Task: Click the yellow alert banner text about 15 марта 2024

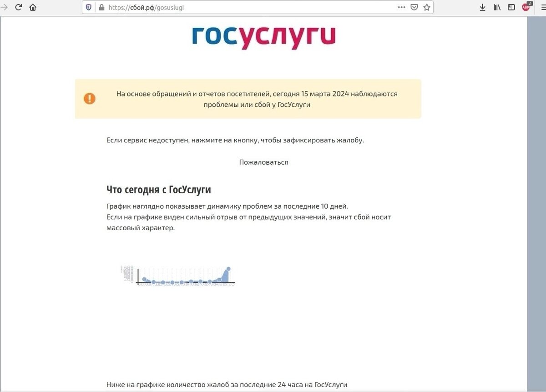Action: [x=257, y=99]
